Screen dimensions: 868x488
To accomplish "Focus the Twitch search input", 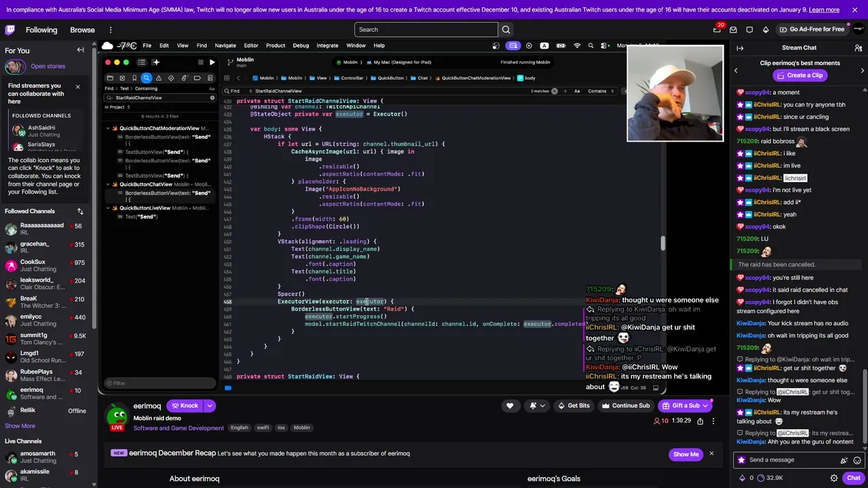I will (x=426, y=30).
